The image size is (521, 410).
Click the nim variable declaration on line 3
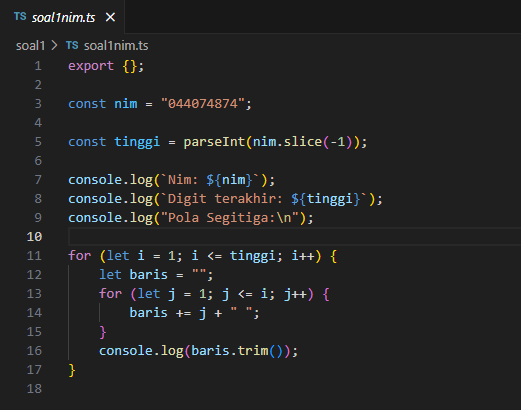coord(126,104)
